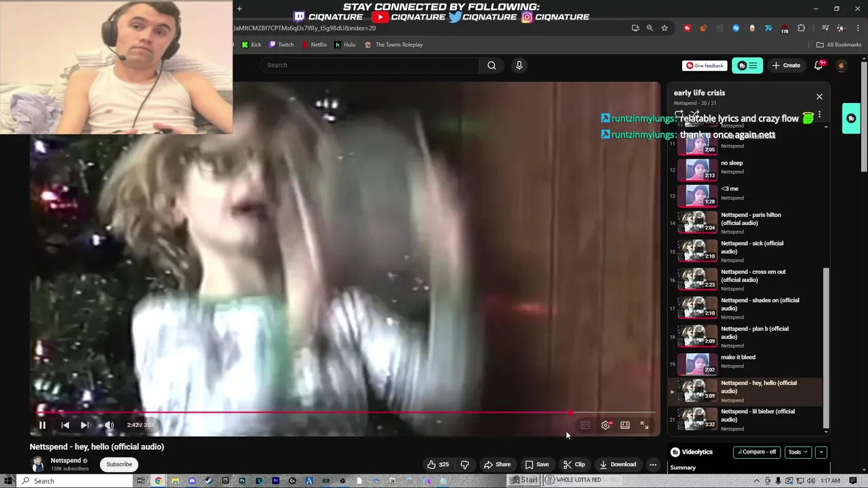The height and width of the screenshot is (488, 868).
Task: Play 'Nettspend - lil bieber' track
Action: 746,420
